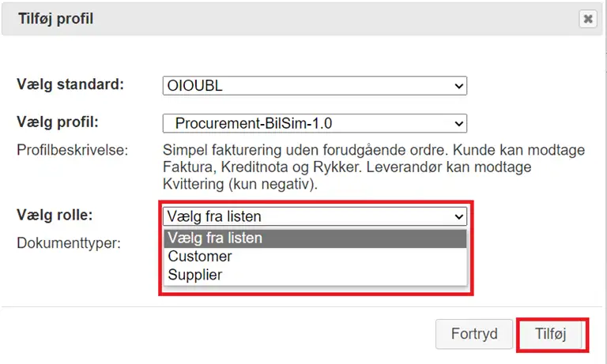Pick Supplier in the role list
This screenshot has height=364, width=607.
(195, 275)
